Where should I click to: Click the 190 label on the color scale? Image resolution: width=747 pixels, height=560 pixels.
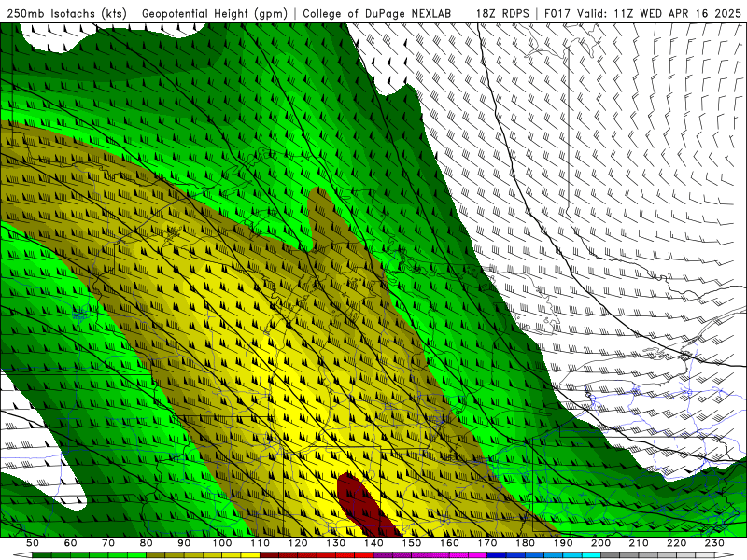point(563,543)
